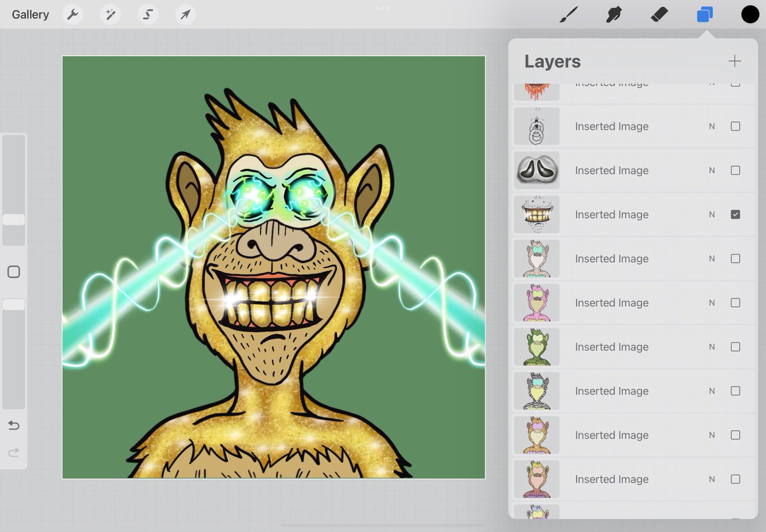766x532 pixels.
Task: Close the Layers panel via Layers icon
Action: [x=705, y=14]
